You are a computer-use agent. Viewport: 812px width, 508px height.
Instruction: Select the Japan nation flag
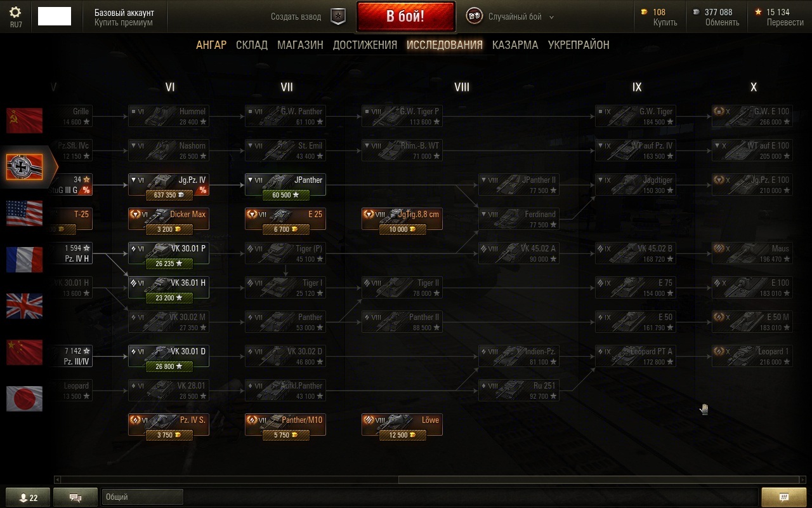click(24, 399)
